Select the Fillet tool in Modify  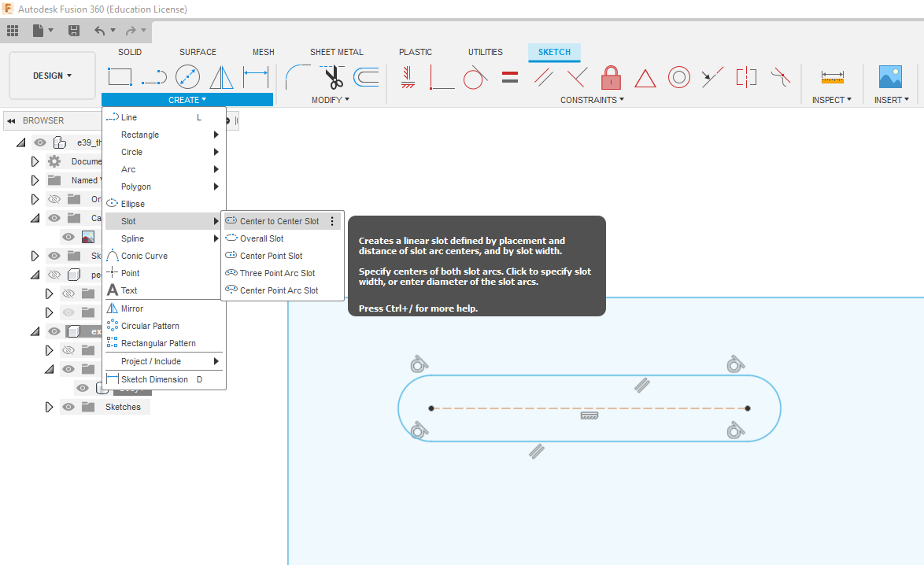[298, 76]
